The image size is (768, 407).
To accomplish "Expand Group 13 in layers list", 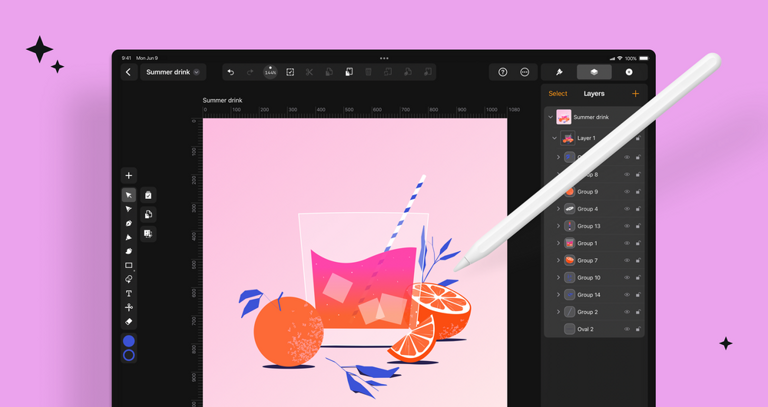I will tap(558, 226).
